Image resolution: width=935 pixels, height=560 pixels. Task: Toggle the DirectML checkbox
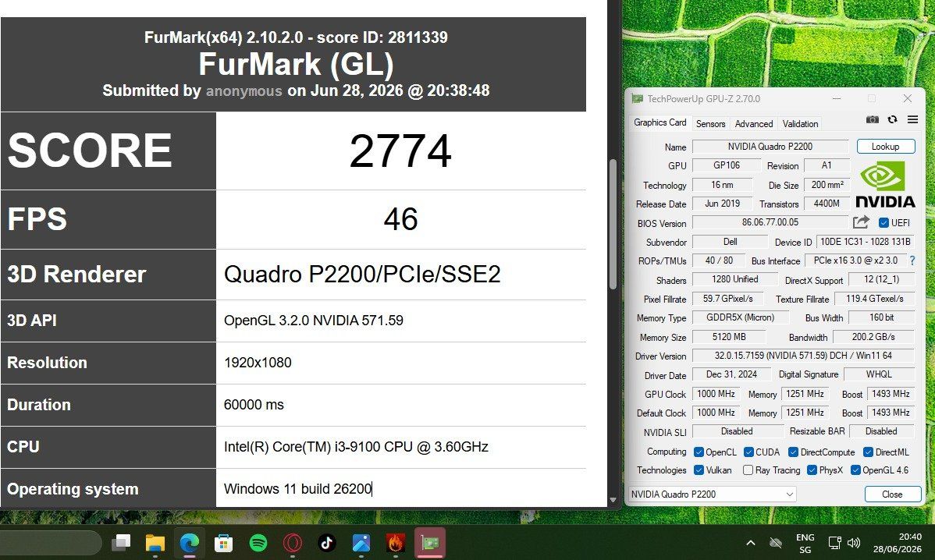click(x=868, y=452)
